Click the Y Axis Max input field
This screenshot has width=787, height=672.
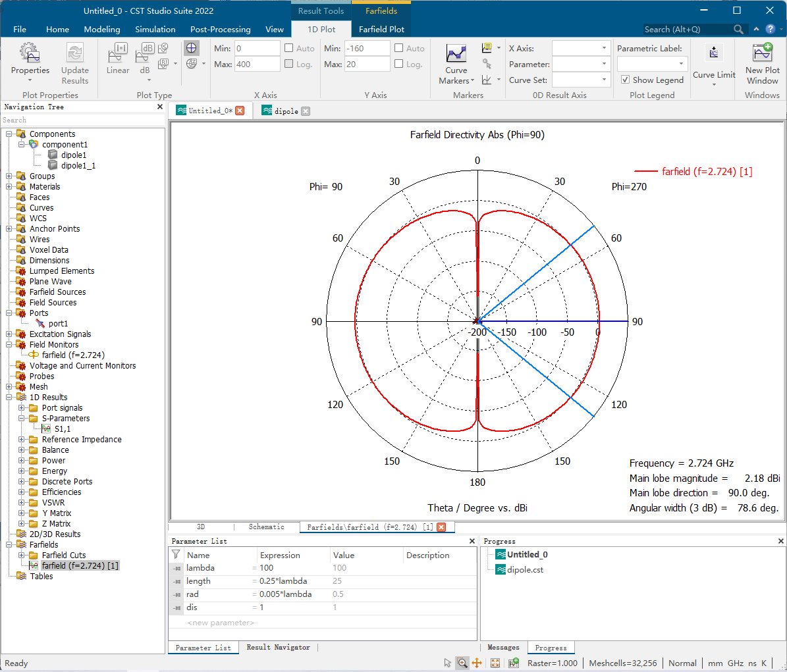click(367, 64)
